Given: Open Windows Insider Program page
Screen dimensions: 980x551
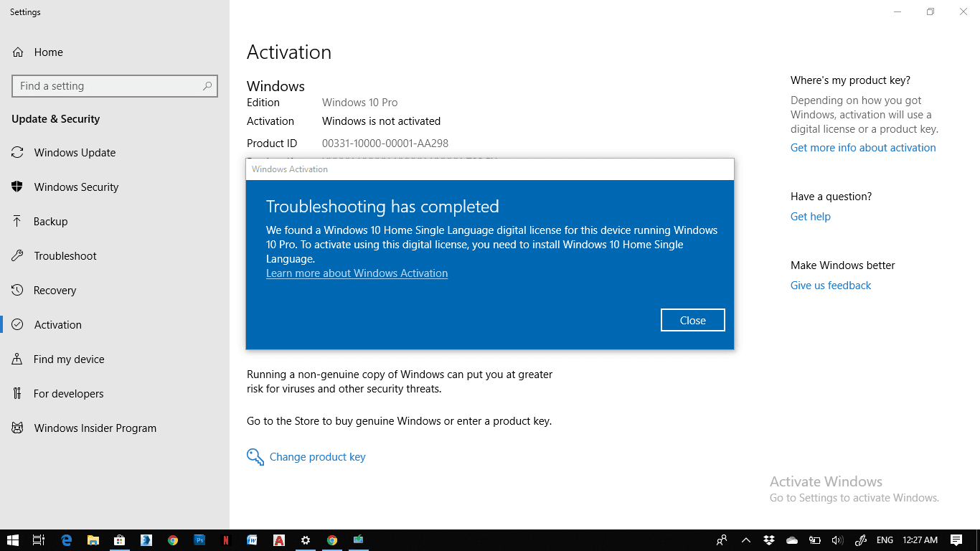Looking at the screenshot, I should 95,428.
